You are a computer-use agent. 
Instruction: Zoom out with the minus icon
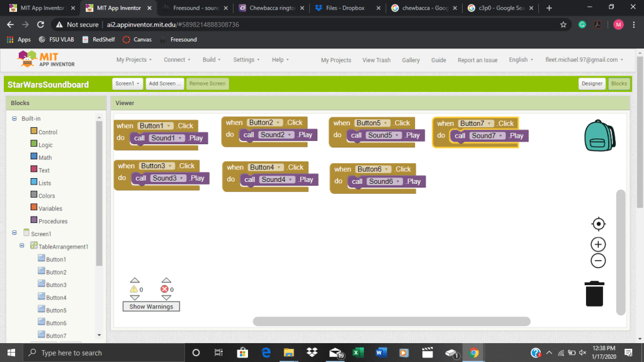click(x=598, y=261)
